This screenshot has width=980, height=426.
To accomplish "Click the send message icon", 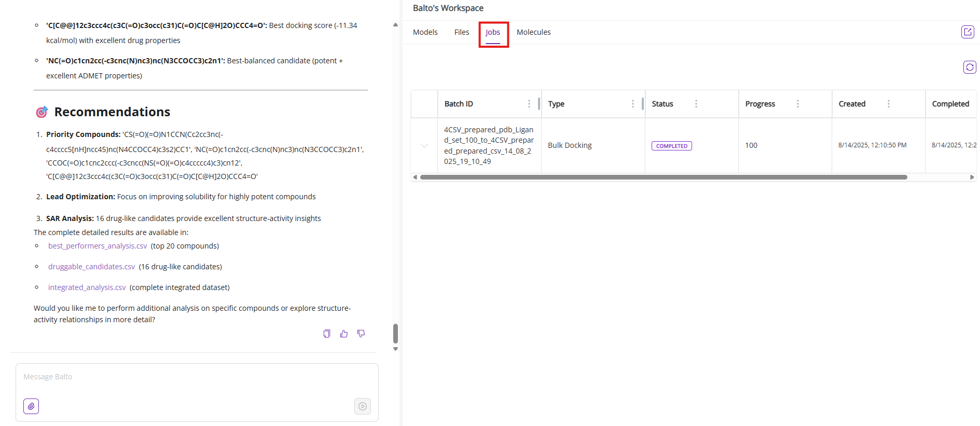I will pyautogui.click(x=362, y=406).
